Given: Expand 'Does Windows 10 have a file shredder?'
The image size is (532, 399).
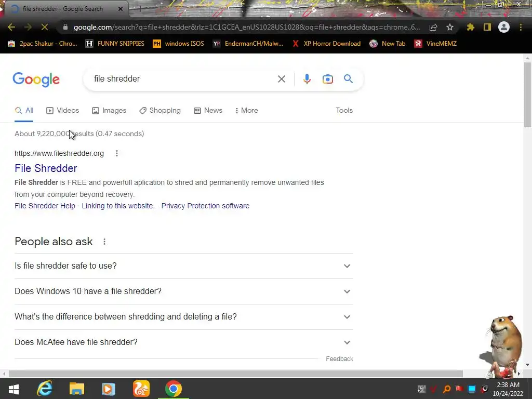Looking at the screenshot, I should [184, 291].
